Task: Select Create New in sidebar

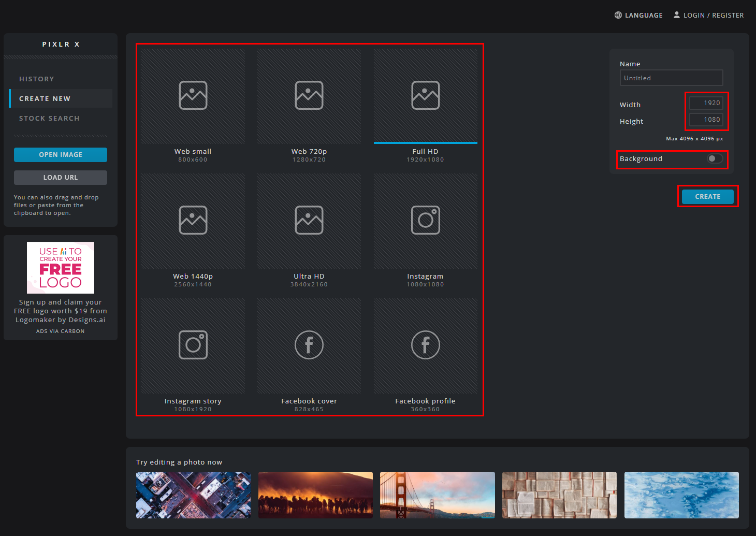Action: pyautogui.click(x=61, y=98)
